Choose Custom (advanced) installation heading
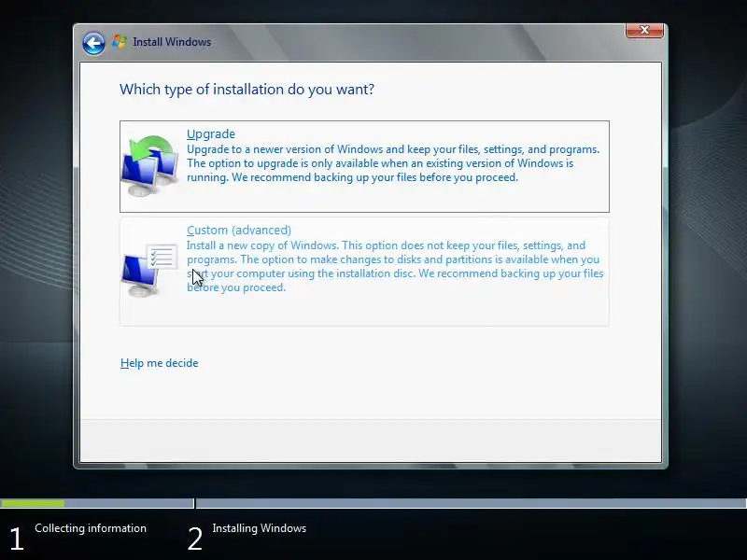The width and height of the screenshot is (747, 560). click(x=239, y=230)
